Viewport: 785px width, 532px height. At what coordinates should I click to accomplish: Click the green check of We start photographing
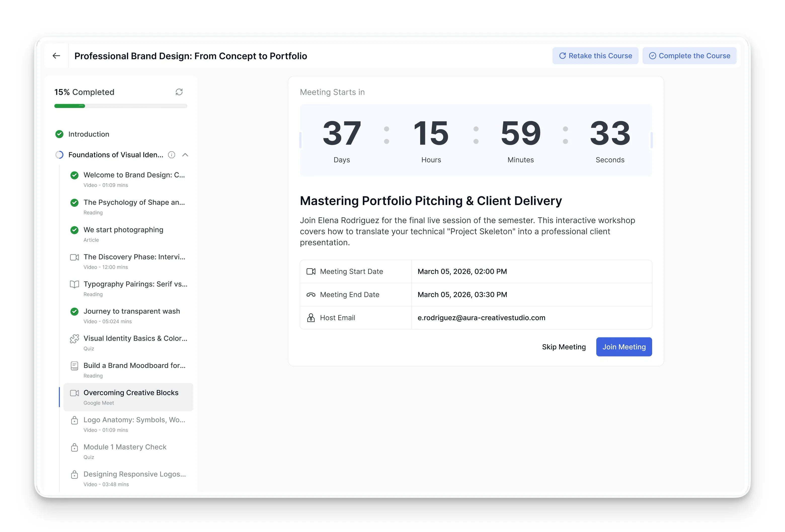click(x=74, y=230)
